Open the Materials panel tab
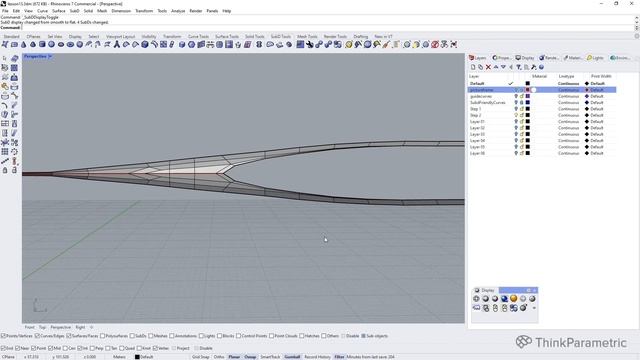Image resolution: width=640 pixels, height=360 pixels. tap(573, 58)
